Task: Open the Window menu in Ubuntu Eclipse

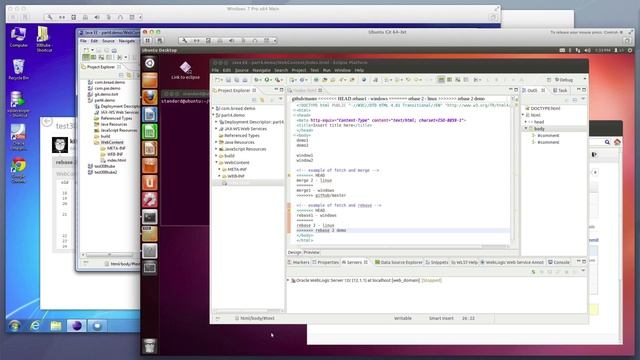Action: (x=342, y=70)
